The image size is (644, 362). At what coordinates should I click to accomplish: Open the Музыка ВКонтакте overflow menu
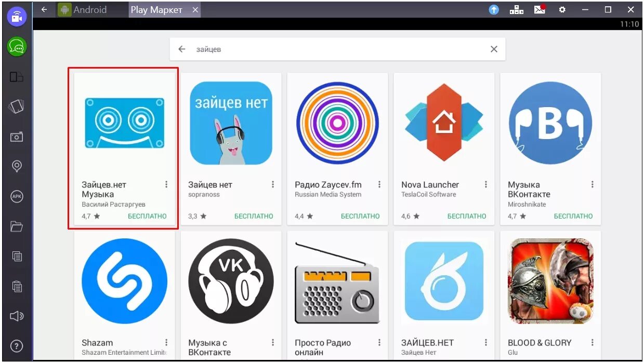pos(593,184)
